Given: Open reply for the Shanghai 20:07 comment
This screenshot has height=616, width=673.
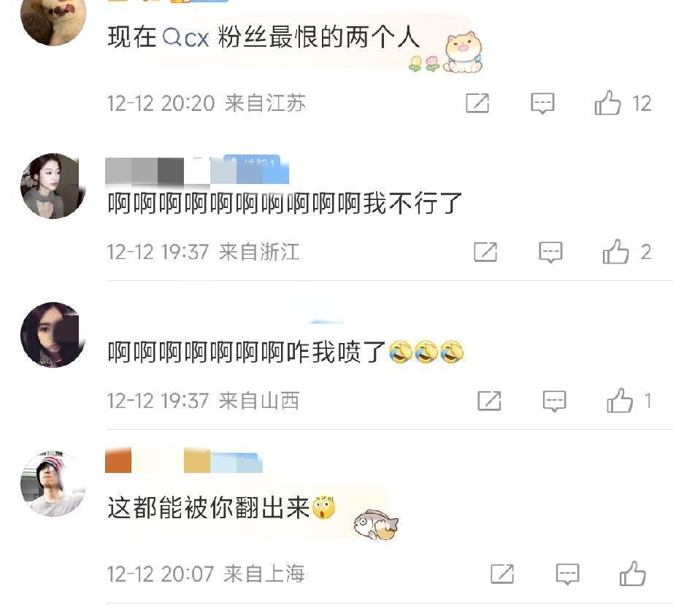Looking at the screenshot, I should [x=567, y=574].
